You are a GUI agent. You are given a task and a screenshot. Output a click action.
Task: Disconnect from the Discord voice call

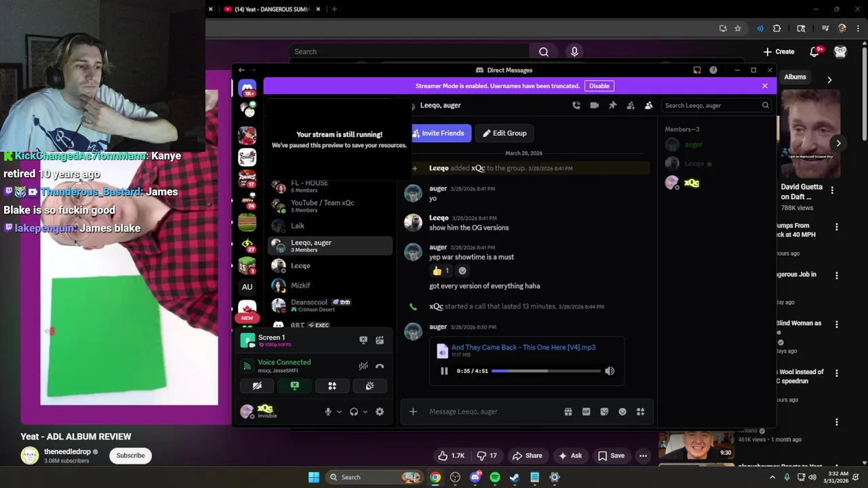[380, 366]
